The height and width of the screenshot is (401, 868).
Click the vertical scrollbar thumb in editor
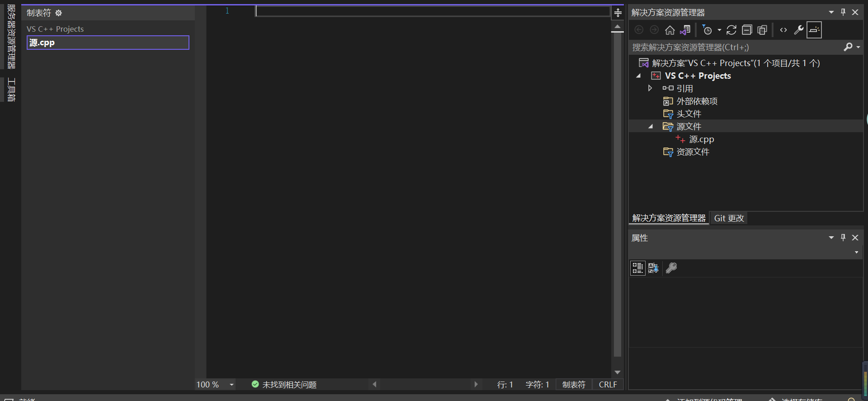618,195
